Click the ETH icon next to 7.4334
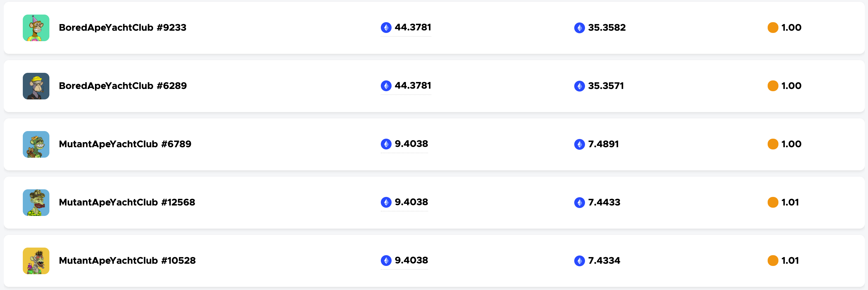Image resolution: width=868 pixels, height=290 pixels. point(579,261)
